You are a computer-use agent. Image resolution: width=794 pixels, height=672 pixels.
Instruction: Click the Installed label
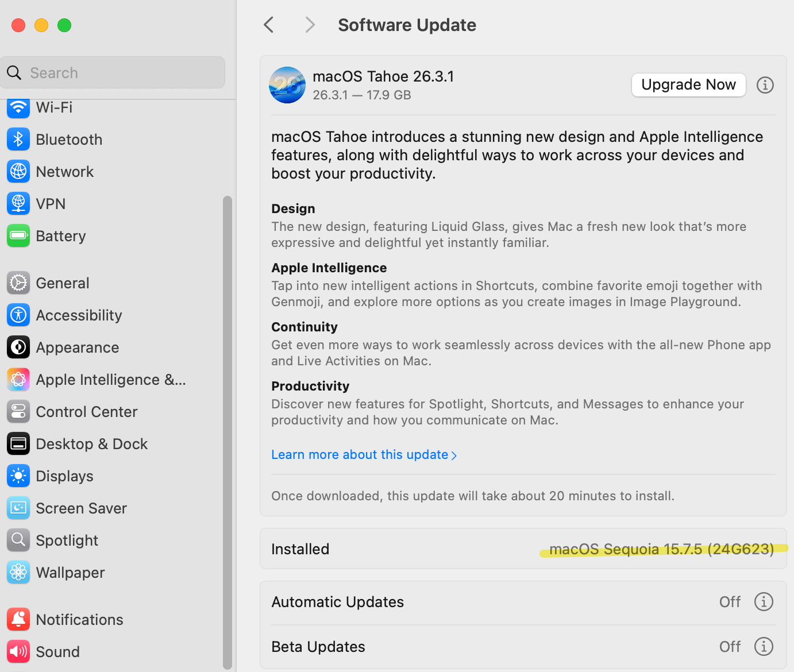tap(300, 549)
